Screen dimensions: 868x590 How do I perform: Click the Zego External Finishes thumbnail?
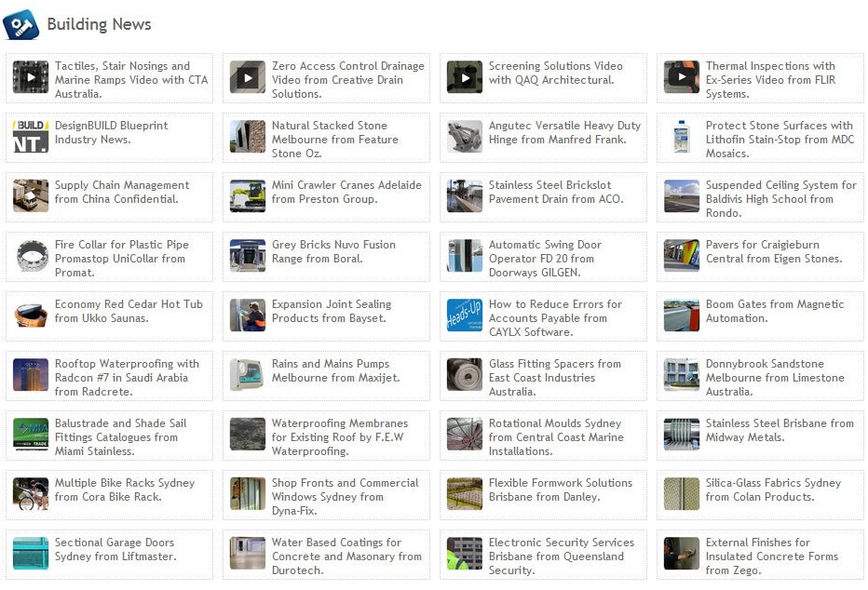(682, 553)
